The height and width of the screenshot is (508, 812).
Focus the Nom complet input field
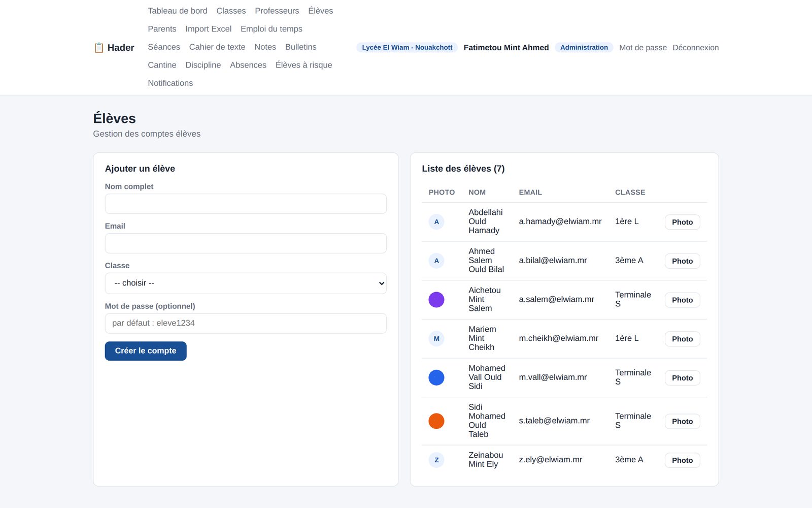pyautogui.click(x=246, y=204)
